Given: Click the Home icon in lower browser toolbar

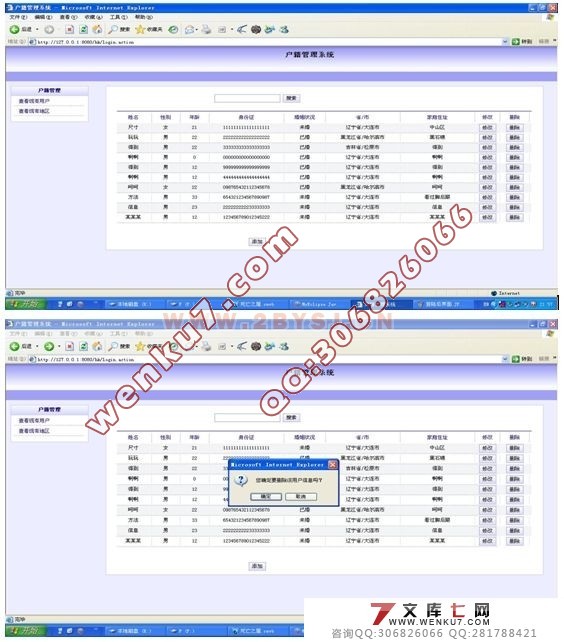Looking at the screenshot, I should coord(97,346).
